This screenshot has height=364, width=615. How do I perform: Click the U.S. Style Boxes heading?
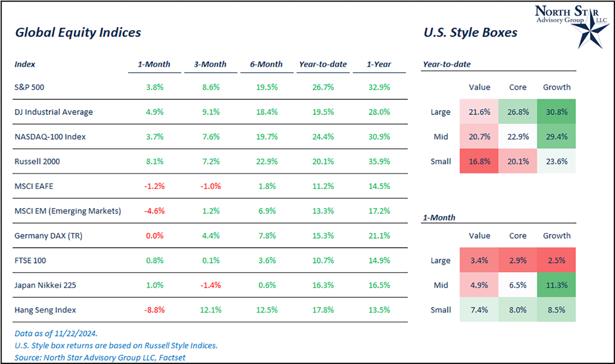coord(470,33)
